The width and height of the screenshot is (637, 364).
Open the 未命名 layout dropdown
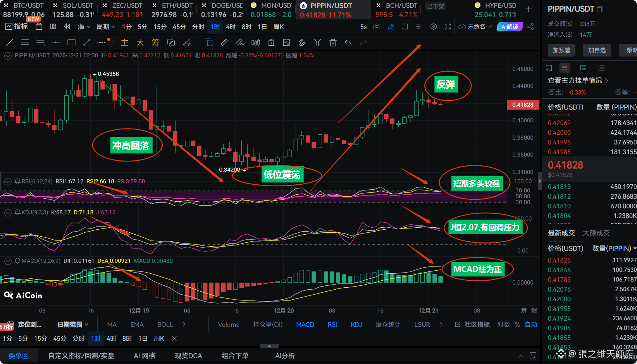pos(475,27)
